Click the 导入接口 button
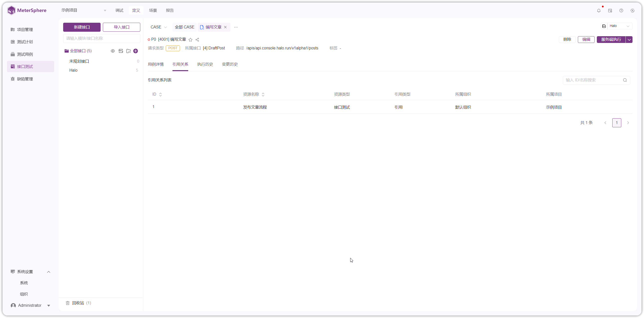This screenshot has height=318, width=644. 122,27
